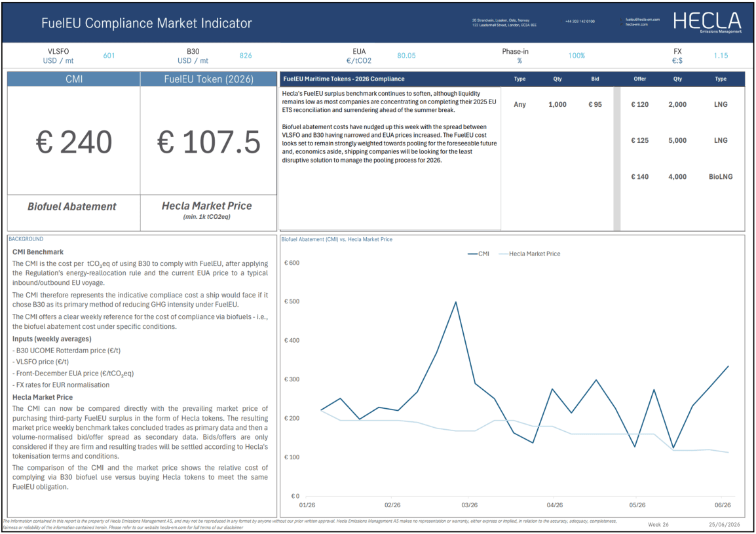756x534 pixels.
Task: Click the 'FuelEU Compliance Market Indicator' title
Action: click(147, 23)
